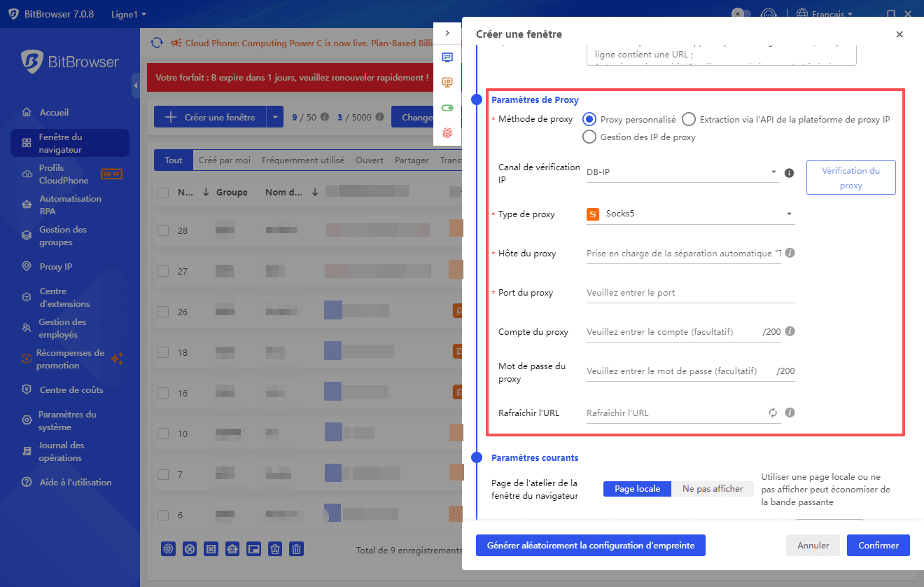
Task: Select the Ouvert tab
Action: 369,160
